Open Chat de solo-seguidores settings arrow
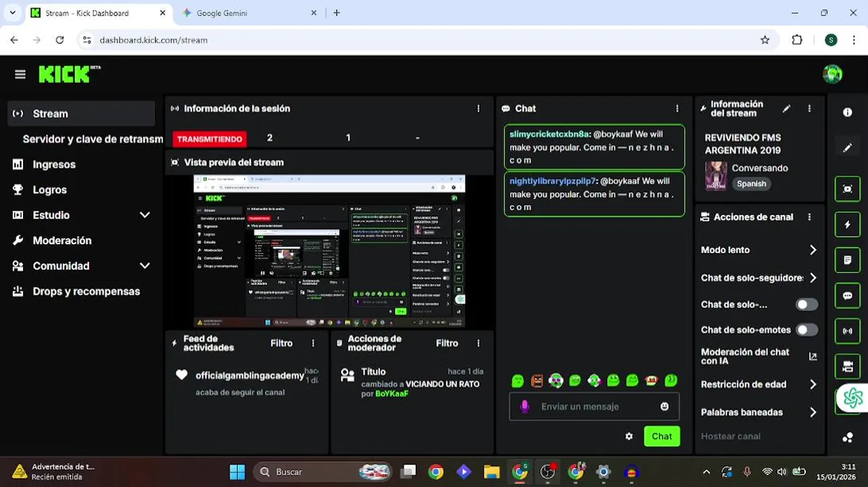The width and height of the screenshot is (868, 487). 813,278
